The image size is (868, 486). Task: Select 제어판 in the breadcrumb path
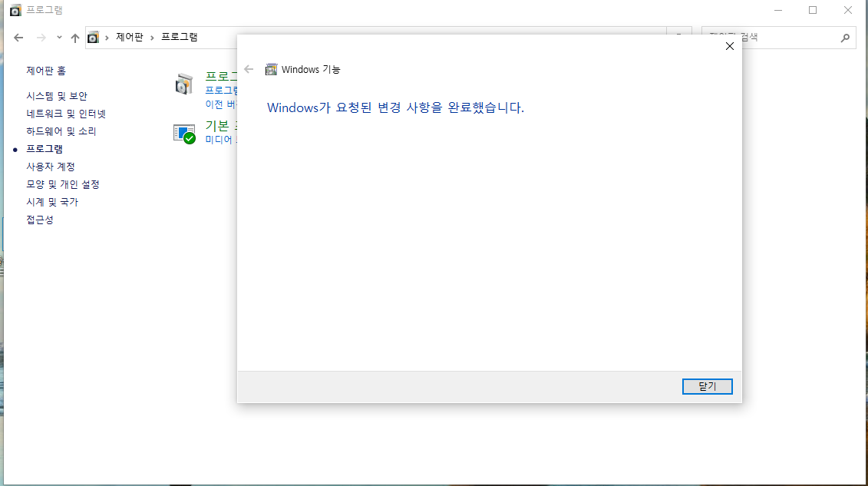point(130,37)
